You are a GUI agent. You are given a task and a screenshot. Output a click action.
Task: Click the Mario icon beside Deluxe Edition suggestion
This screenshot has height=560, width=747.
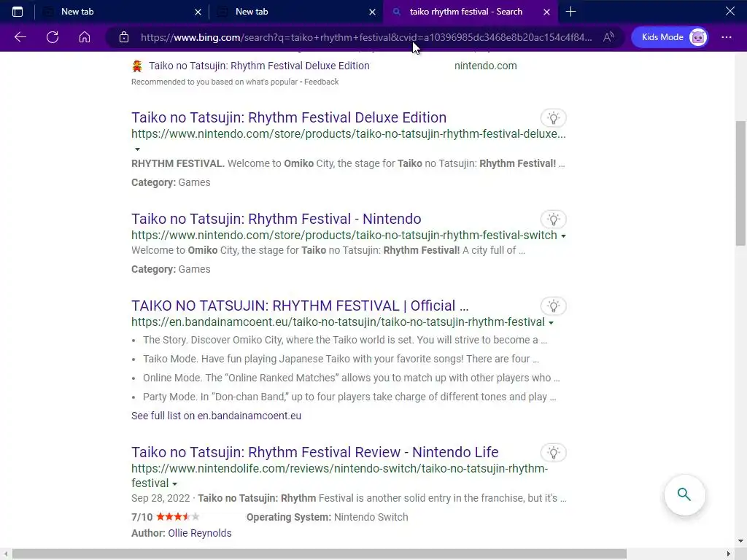tap(137, 66)
